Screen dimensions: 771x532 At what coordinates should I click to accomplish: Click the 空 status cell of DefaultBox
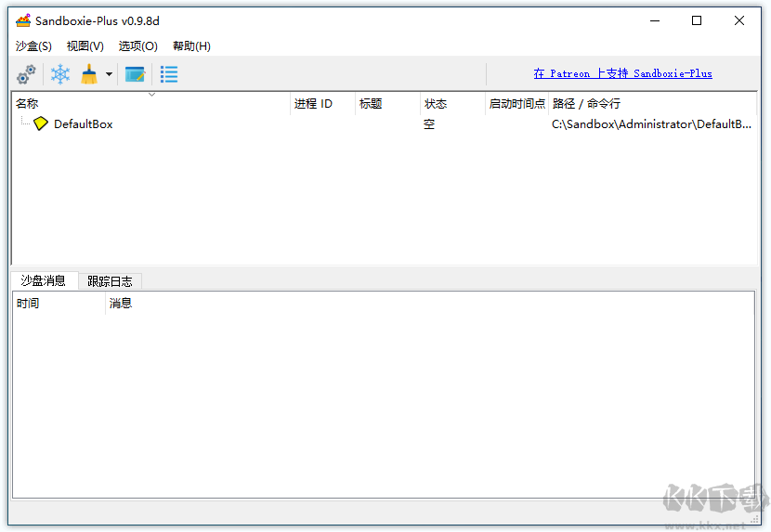[429, 124]
